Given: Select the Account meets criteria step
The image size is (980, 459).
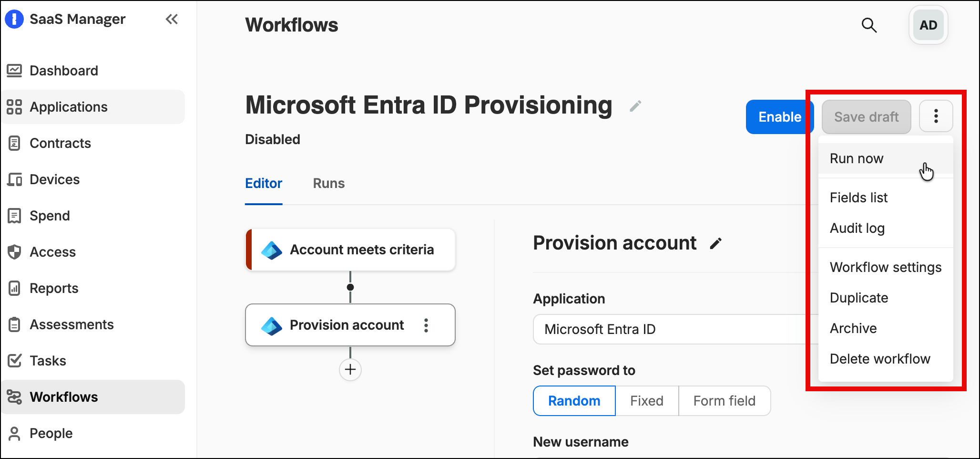Looking at the screenshot, I should [350, 250].
